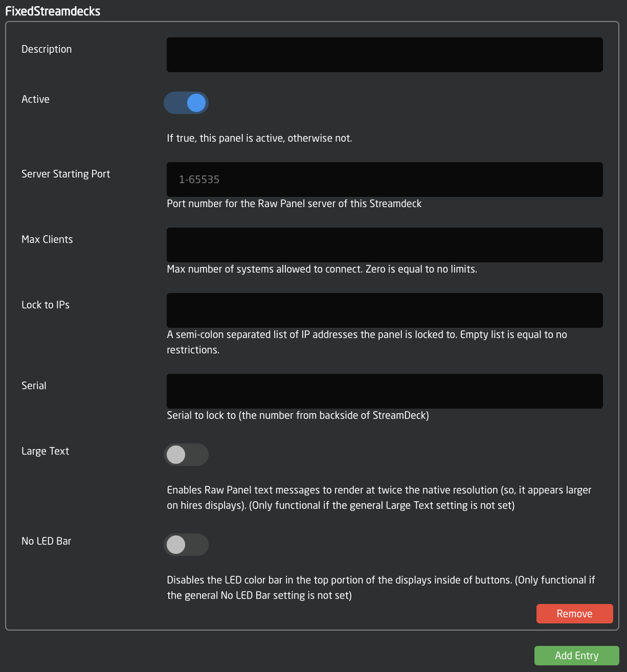Click 'Max number of systems allowed' help text
The image size is (627, 672).
[322, 269]
